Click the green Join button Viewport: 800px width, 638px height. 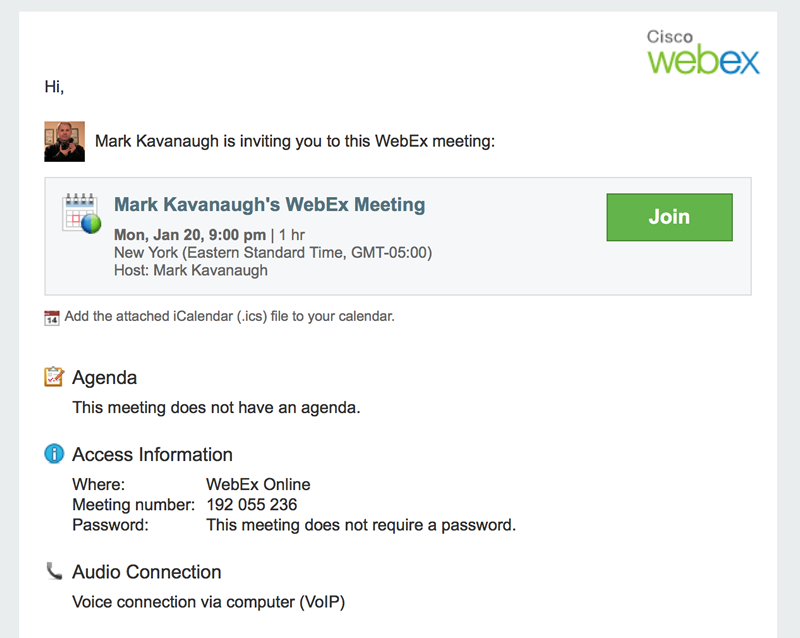point(669,217)
